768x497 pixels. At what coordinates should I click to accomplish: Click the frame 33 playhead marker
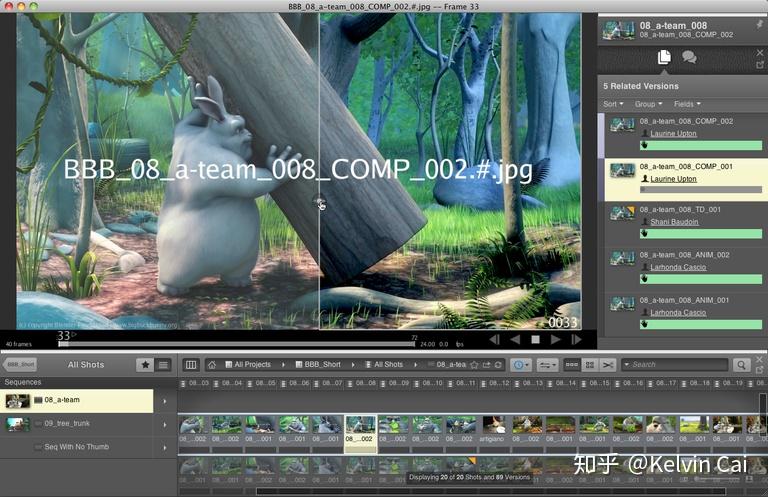64,336
